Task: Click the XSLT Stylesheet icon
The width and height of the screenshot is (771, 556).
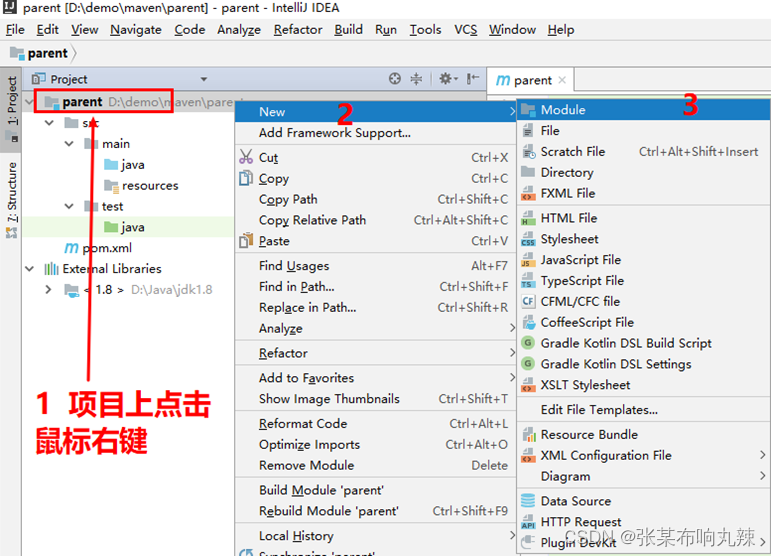Action: (528, 384)
